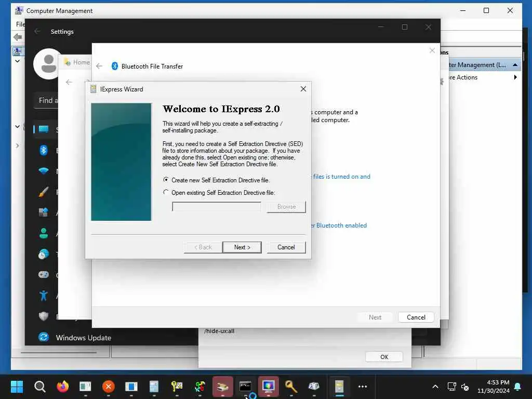This screenshot has width=532, height=399.
Task: Open File menu in Computer Management
Action: click(20, 24)
